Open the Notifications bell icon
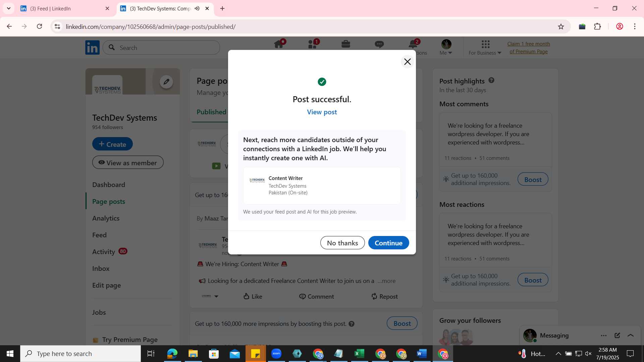644x362 pixels. (x=413, y=44)
